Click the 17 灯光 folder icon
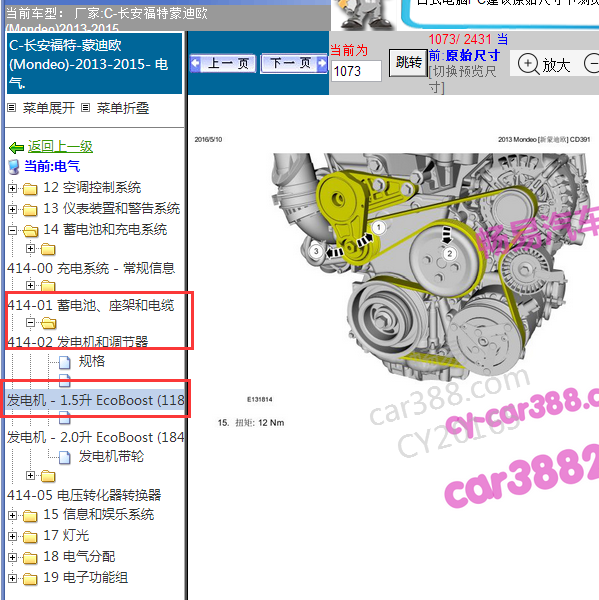 (30, 537)
